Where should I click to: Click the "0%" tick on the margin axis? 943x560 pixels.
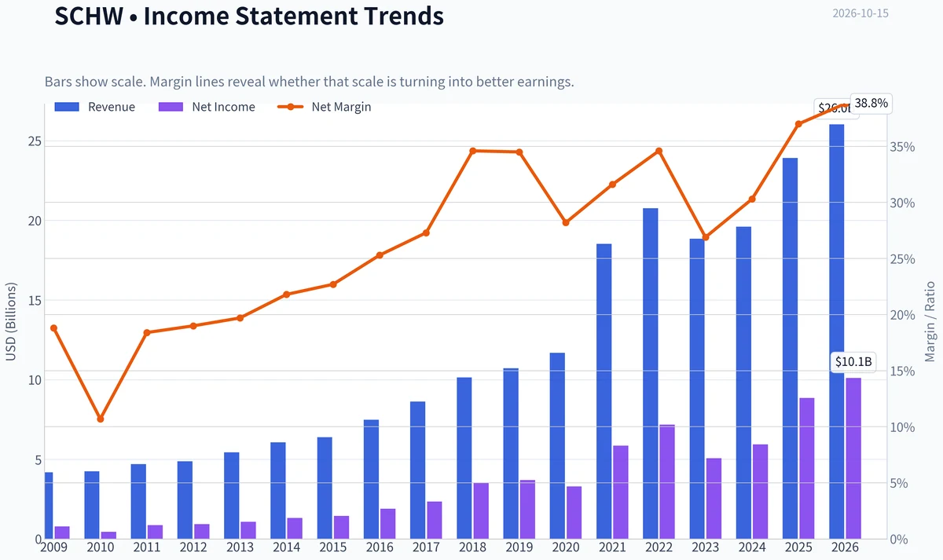[900, 540]
